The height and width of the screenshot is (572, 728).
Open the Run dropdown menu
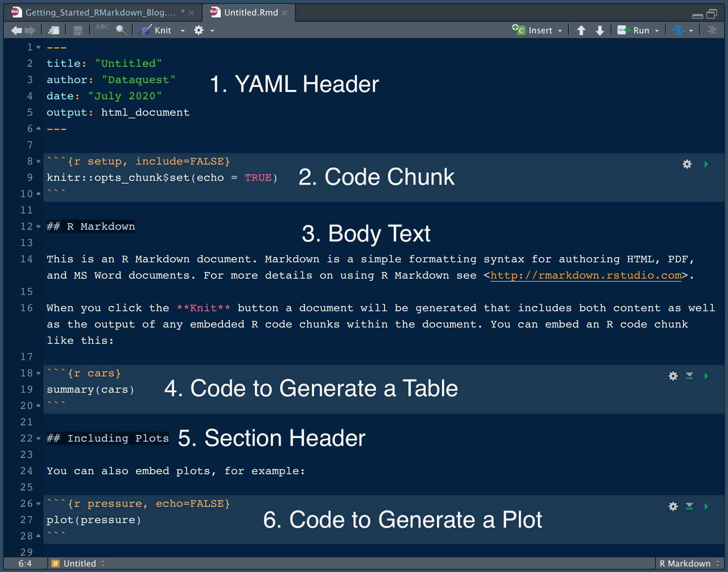coord(657,30)
